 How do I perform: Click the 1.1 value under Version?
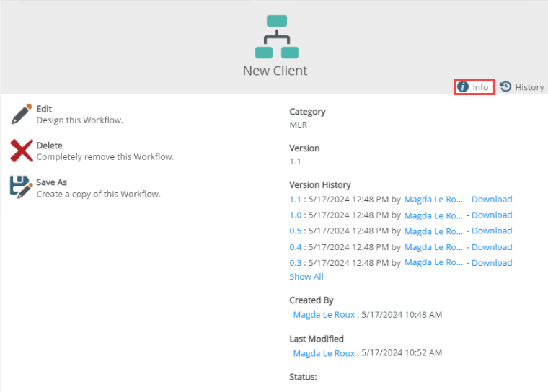295,161
